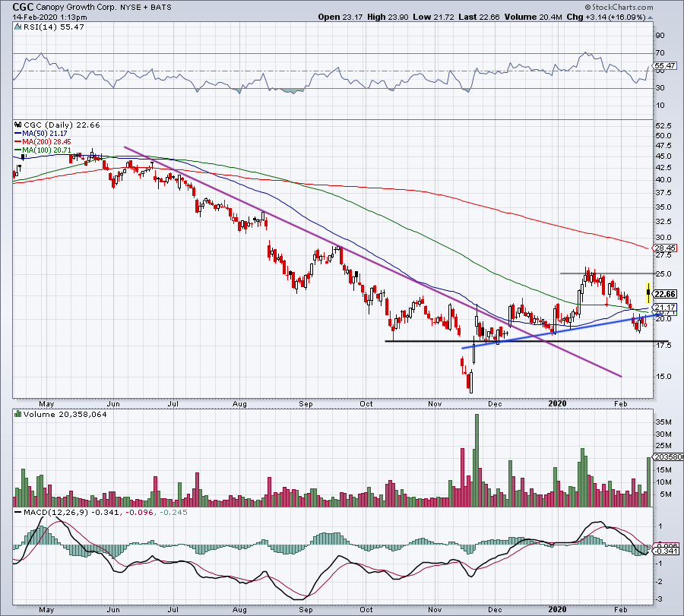Click the 55.47 RSI value tag on axis
This screenshot has height=616, width=684.
tap(665, 66)
